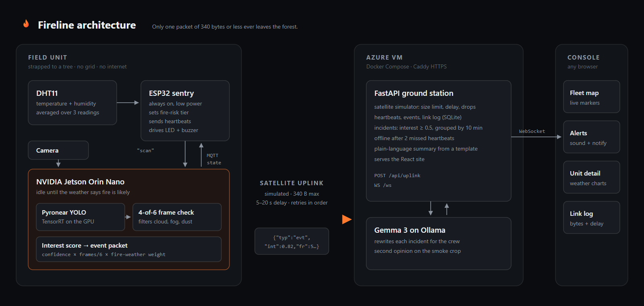Image resolution: width=644 pixels, height=306 pixels.
Task: Click "idle until the weather says fire is likely"
Action: point(83,192)
